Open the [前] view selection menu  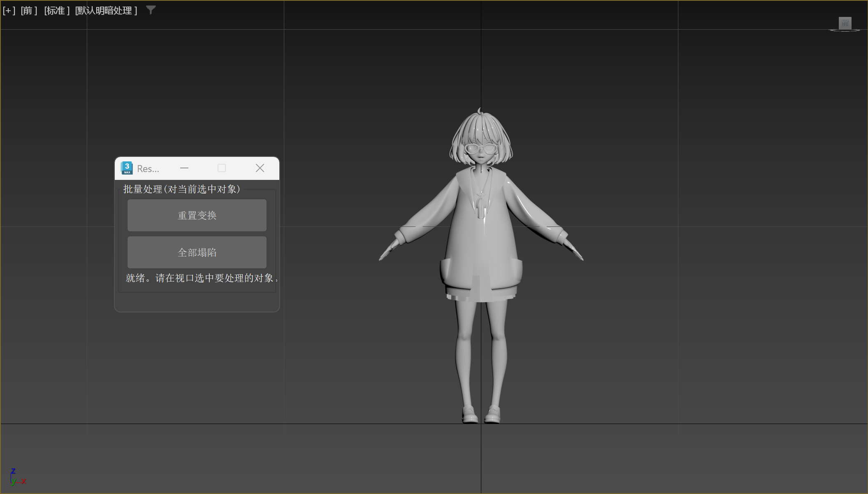point(29,10)
